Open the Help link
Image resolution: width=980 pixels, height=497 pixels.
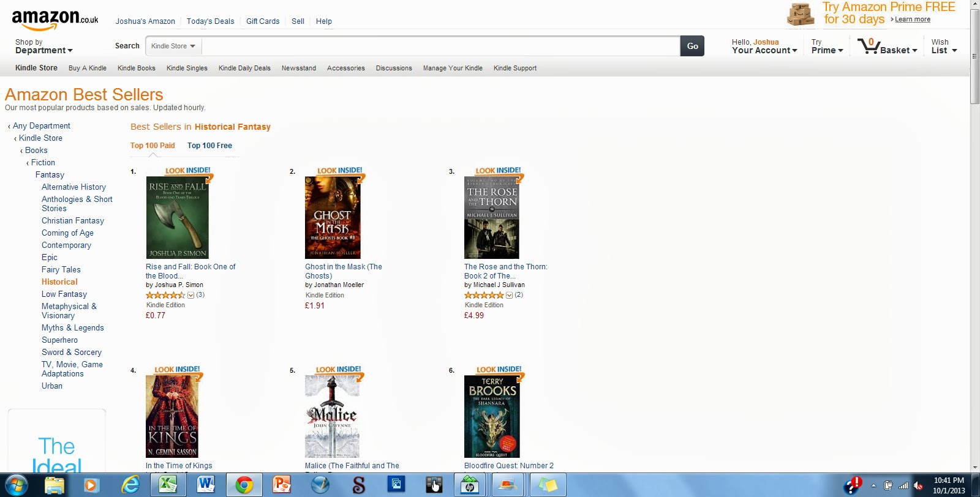(x=324, y=21)
